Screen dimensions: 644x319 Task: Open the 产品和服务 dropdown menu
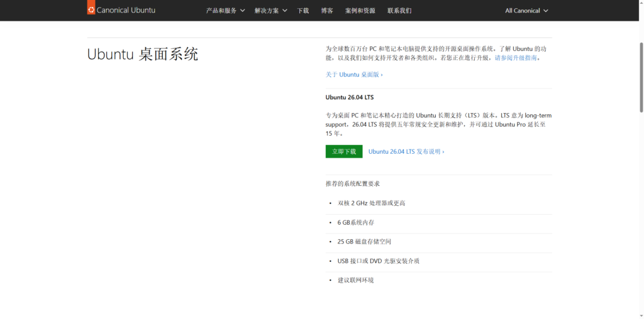click(226, 11)
